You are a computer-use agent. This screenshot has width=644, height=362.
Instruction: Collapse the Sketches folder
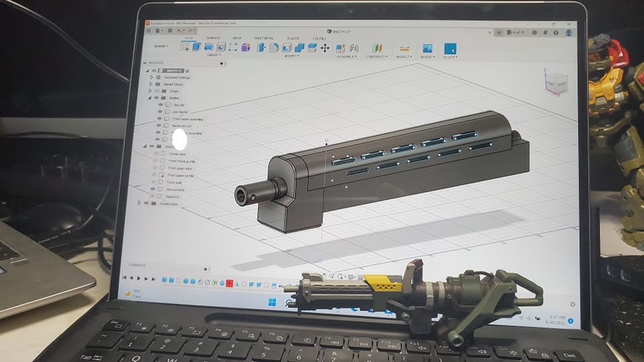point(145,146)
